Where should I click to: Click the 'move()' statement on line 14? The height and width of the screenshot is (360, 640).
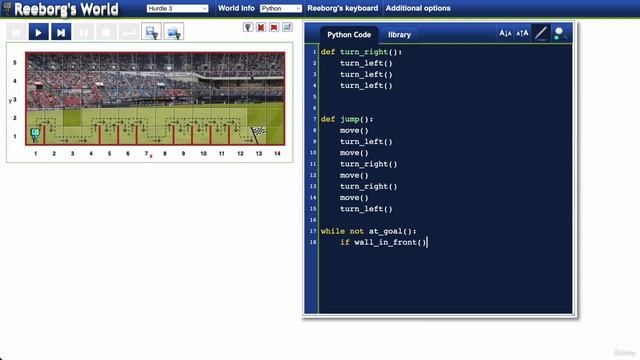354,198
